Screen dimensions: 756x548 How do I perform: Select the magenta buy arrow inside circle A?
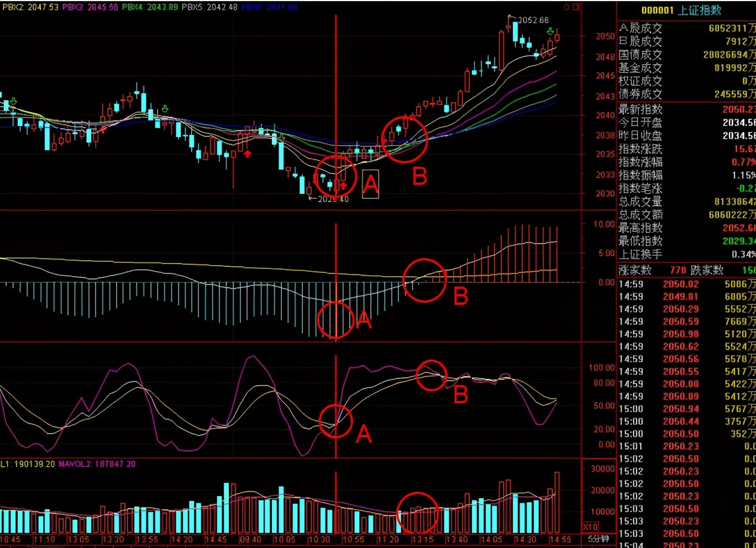pos(343,186)
